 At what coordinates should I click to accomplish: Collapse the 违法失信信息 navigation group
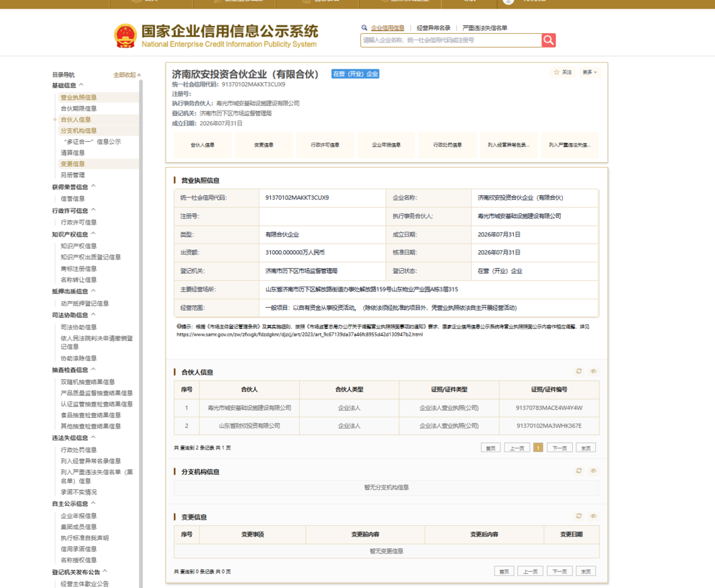93,438
